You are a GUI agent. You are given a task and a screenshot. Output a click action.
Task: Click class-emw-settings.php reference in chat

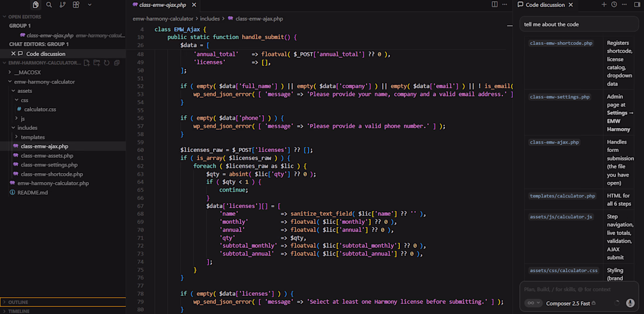coord(560,97)
